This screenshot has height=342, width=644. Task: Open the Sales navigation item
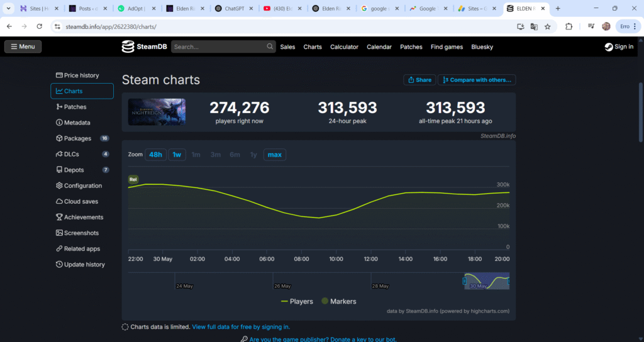click(287, 47)
